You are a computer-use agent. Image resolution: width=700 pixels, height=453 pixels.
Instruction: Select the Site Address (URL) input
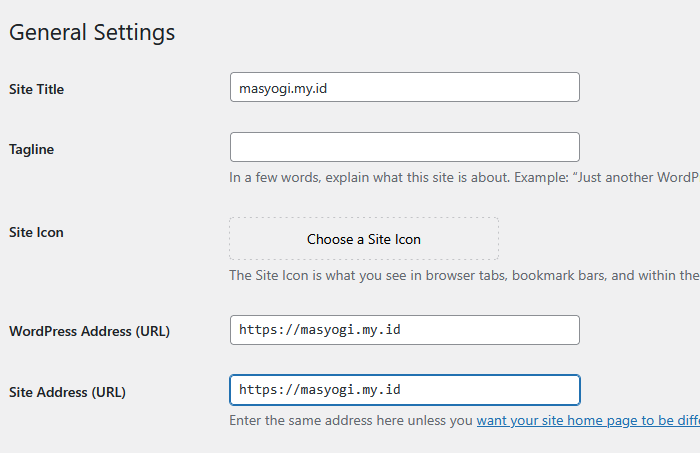(404, 390)
